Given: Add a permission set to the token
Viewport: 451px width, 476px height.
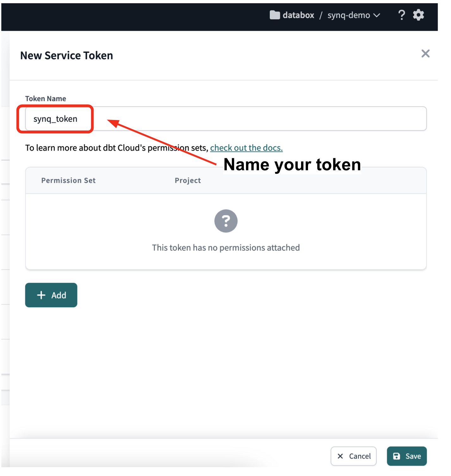Looking at the screenshot, I should pyautogui.click(x=51, y=295).
